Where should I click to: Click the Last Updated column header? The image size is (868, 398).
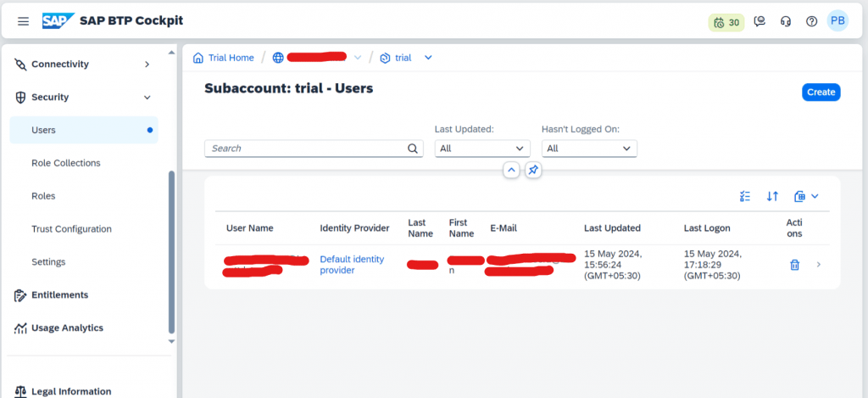(612, 227)
